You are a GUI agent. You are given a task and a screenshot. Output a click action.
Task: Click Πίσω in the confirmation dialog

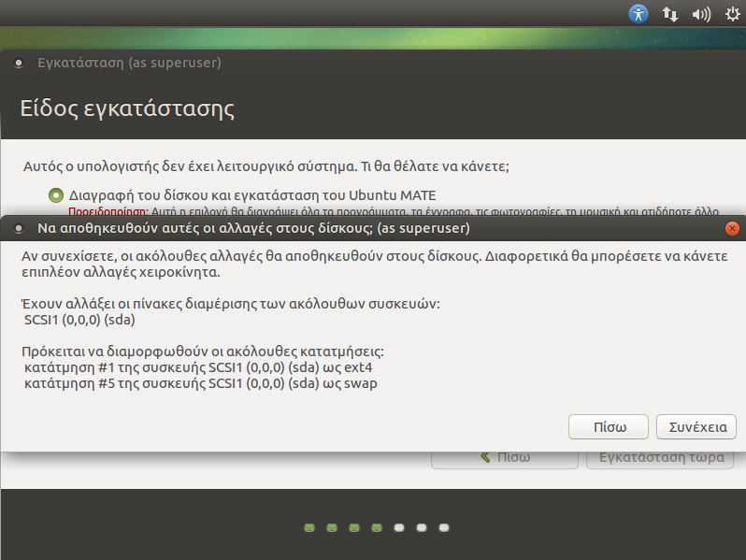click(x=609, y=426)
